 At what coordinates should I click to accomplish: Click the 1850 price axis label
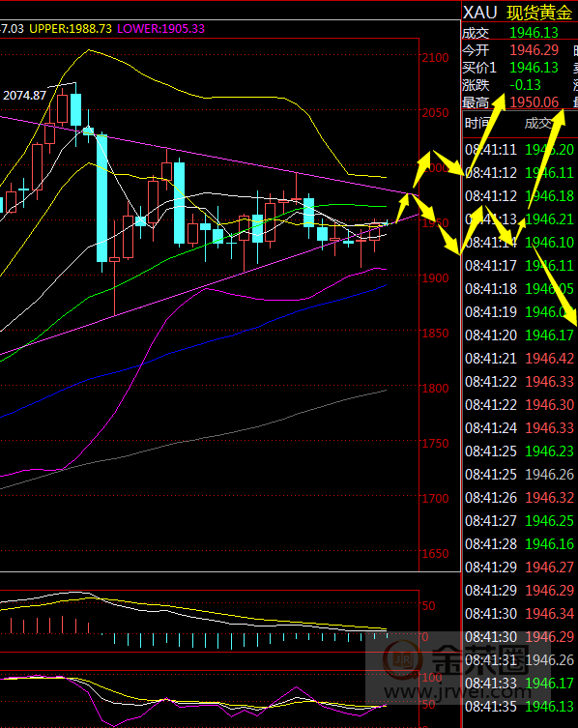coord(435,334)
